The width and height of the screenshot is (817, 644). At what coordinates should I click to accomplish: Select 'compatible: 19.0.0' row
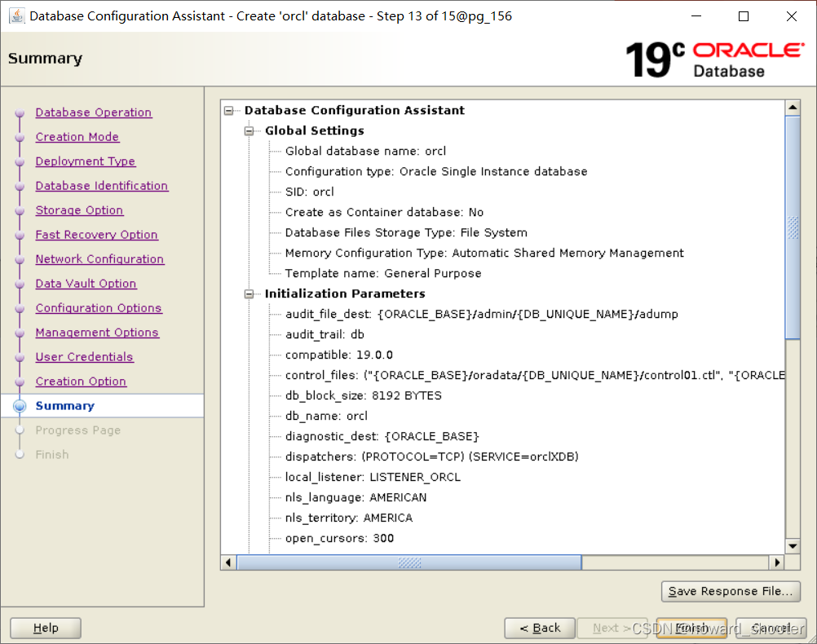coord(338,355)
